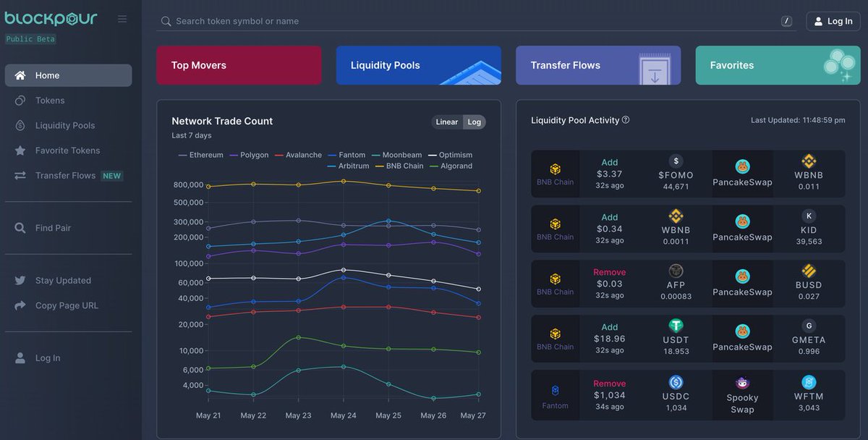Click the slash keyboard shortcut badge
The width and height of the screenshot is (868, 440).
point(786,22)
